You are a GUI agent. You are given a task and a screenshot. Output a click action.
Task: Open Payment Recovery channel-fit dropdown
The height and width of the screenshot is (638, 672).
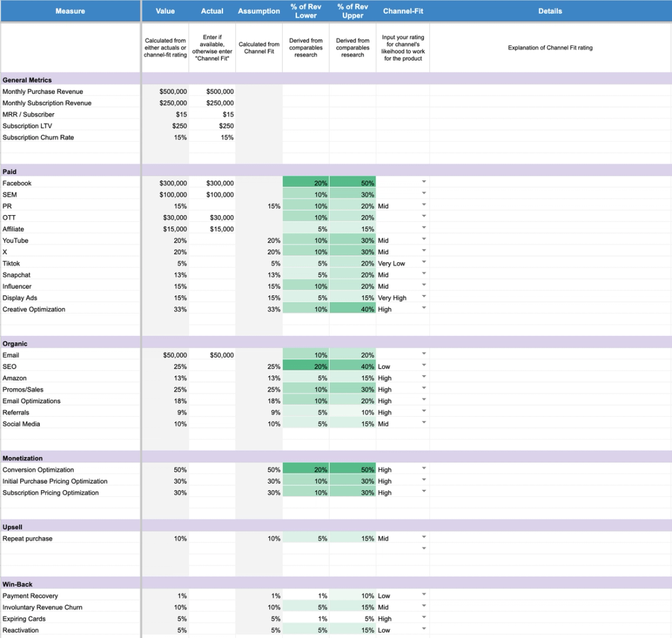tap(424, 594)
